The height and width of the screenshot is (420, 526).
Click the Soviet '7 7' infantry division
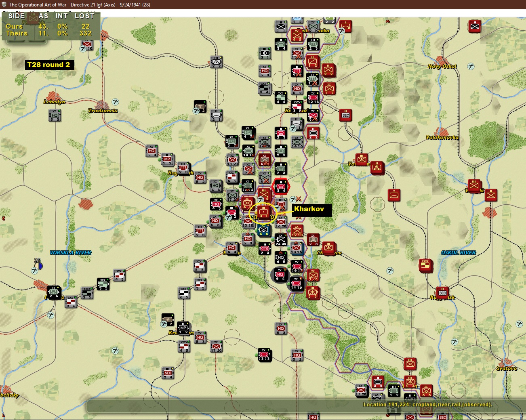click(x=329, y=88)
